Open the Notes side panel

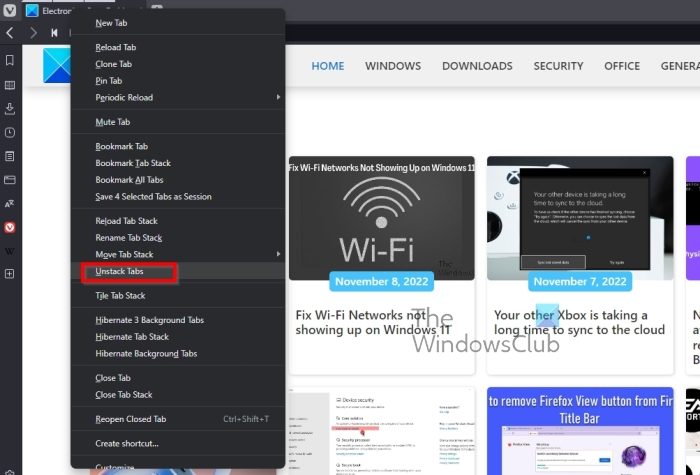9,156
